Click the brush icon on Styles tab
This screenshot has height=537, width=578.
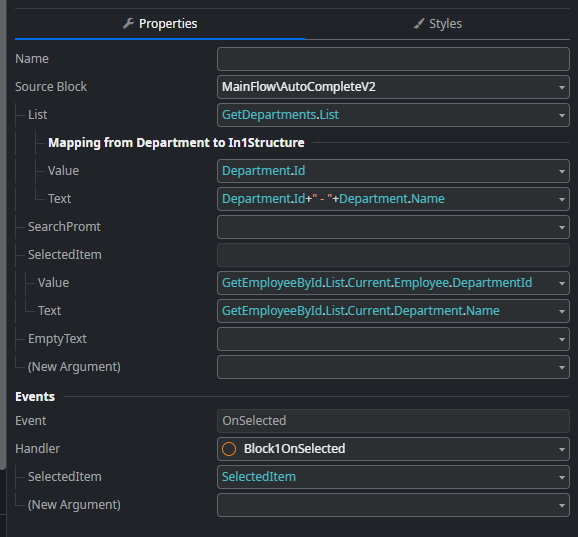tap(419, 24)
